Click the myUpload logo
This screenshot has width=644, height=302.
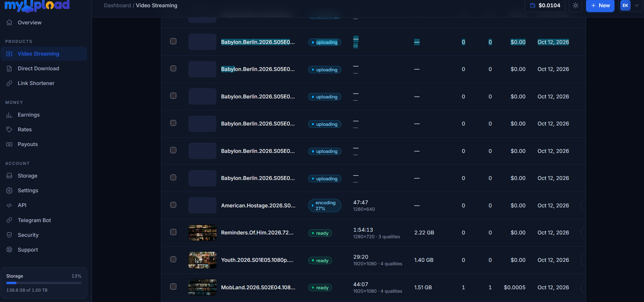click(37, 6)
